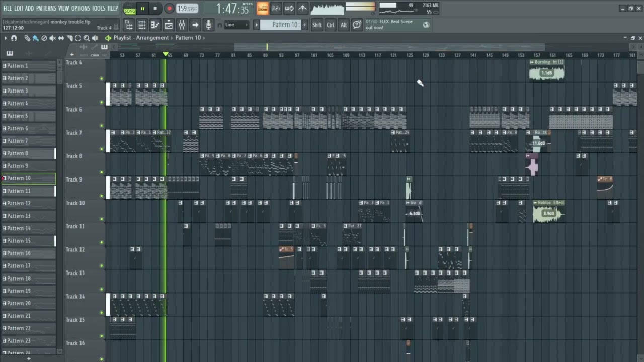
Task: Click the tempo 159.579 display
Action: [187, 9]
